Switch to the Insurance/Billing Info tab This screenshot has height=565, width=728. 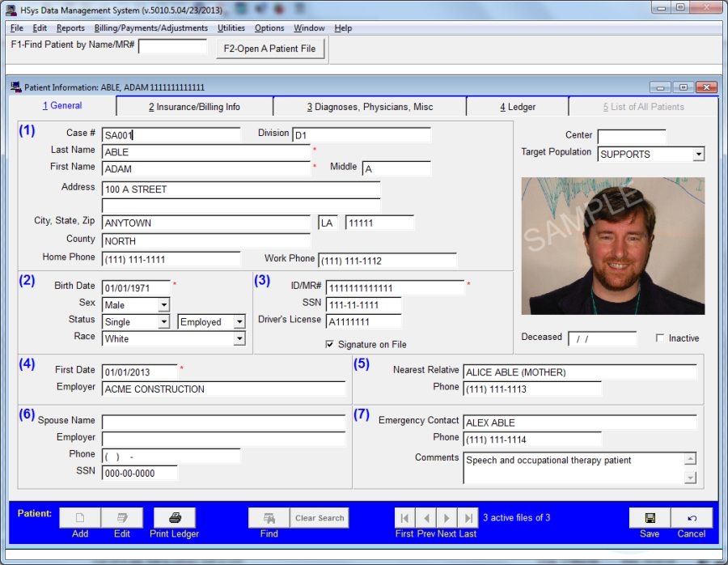[x=194, y=107]
